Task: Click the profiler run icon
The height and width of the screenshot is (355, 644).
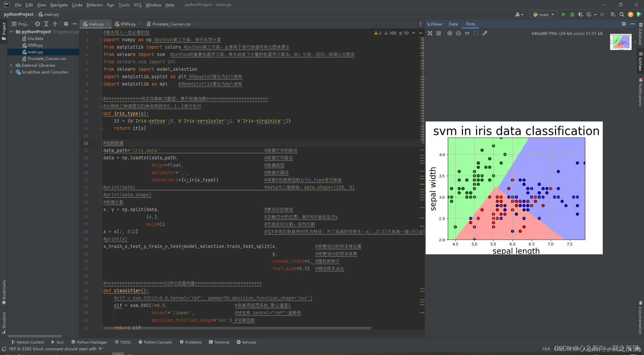Action: tap(589, 14)
